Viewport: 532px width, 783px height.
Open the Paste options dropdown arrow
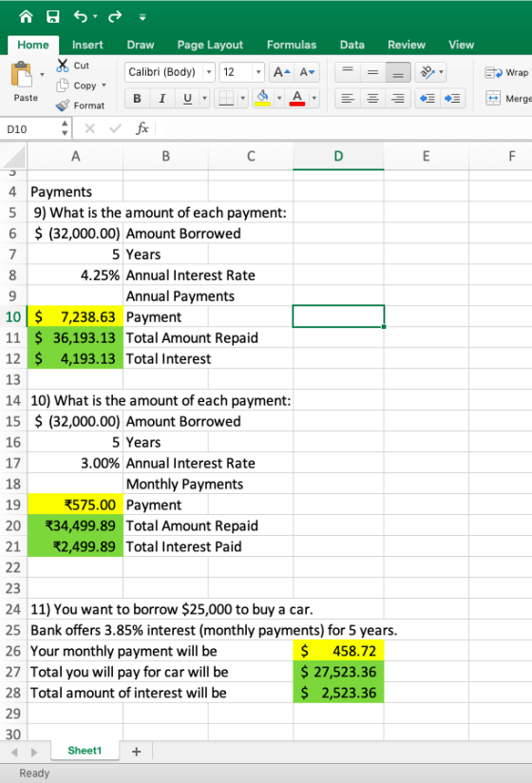42,74
